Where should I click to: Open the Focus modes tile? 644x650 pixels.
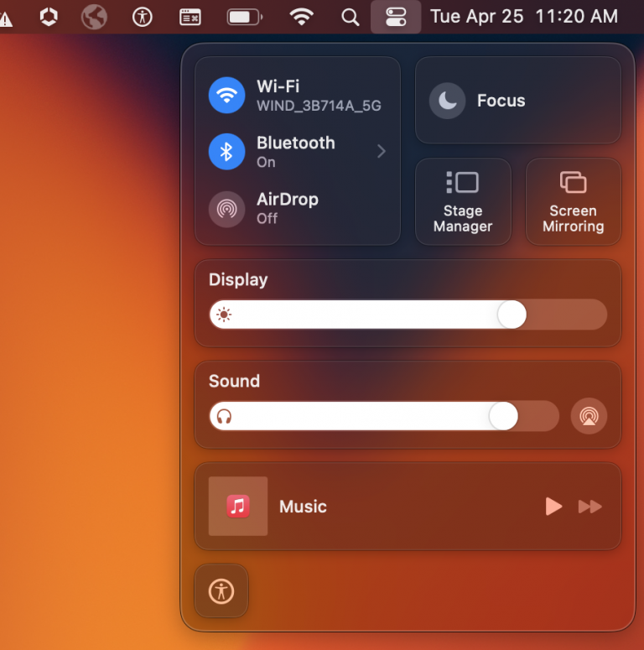coord(518,101)
